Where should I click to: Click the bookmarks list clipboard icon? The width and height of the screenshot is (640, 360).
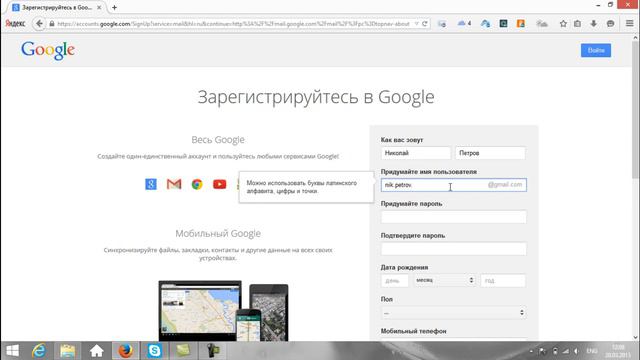(577, 24)
